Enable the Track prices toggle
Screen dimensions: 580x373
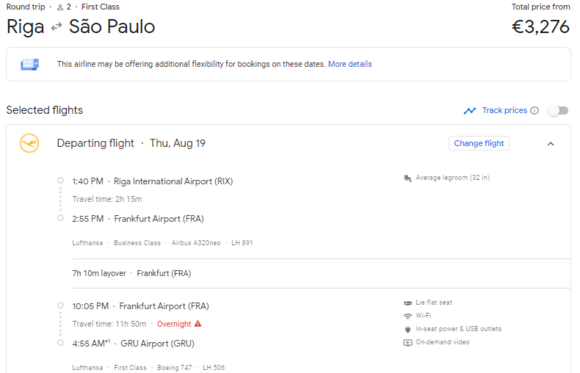coord(559,110)
